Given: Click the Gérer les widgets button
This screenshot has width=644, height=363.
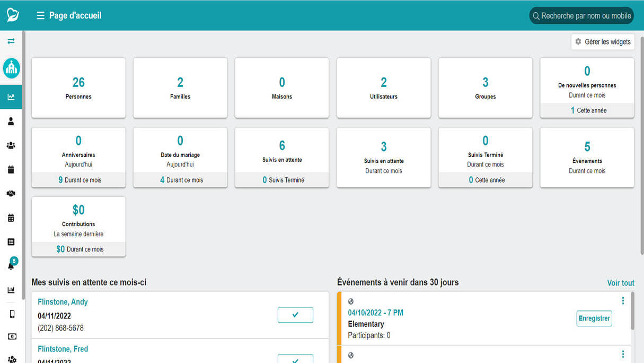Looking at the screenshot, I should coord(603,42).
